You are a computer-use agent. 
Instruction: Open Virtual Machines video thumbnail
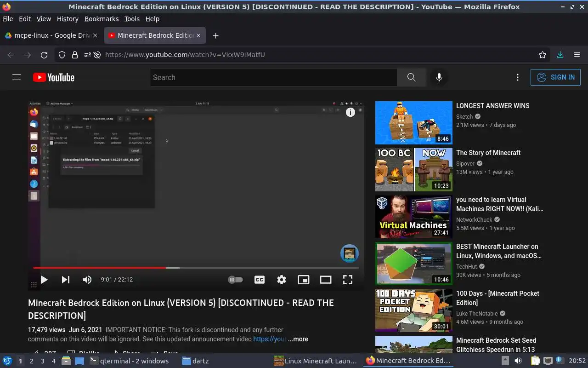coord(414,217)
